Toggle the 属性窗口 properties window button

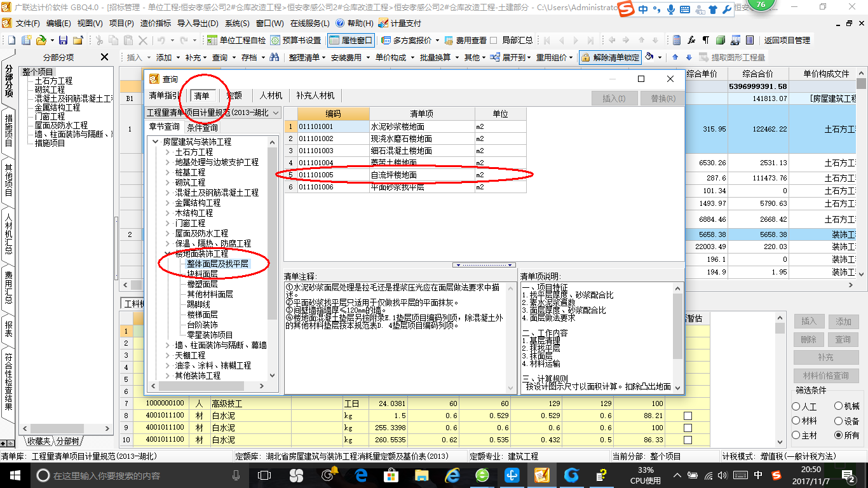(x=351, y=40)
